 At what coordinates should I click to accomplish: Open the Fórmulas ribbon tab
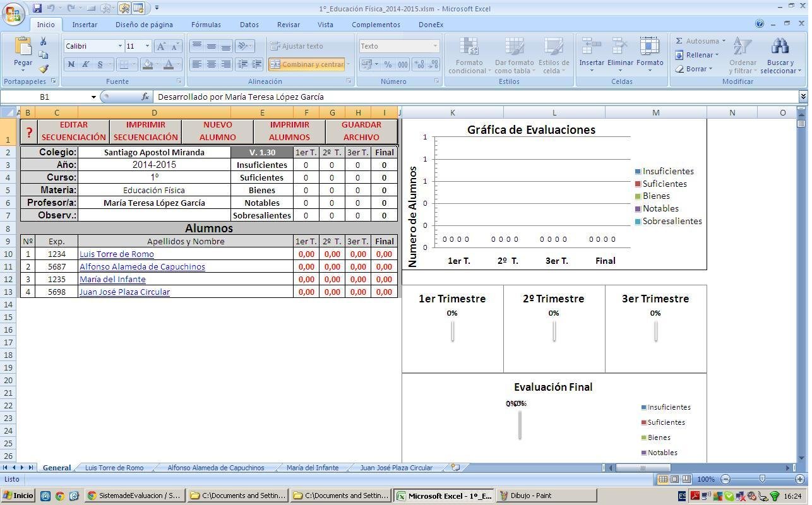tap(206, 25)
